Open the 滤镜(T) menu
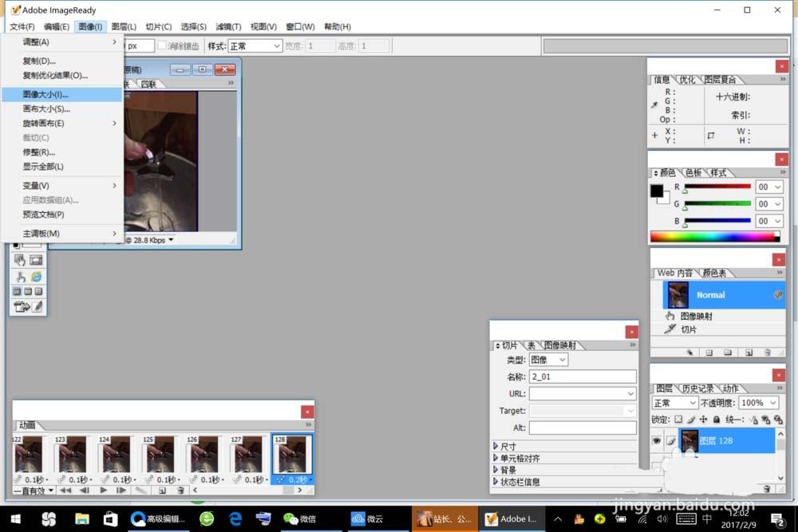The width and height of the screenshot is (798, 532). coord(228,27)
